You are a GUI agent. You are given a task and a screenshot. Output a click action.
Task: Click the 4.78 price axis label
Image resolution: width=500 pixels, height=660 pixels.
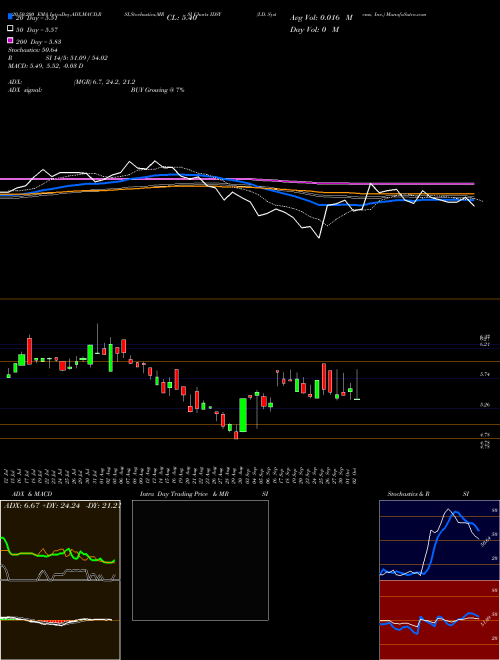click(x=484, y=434)
